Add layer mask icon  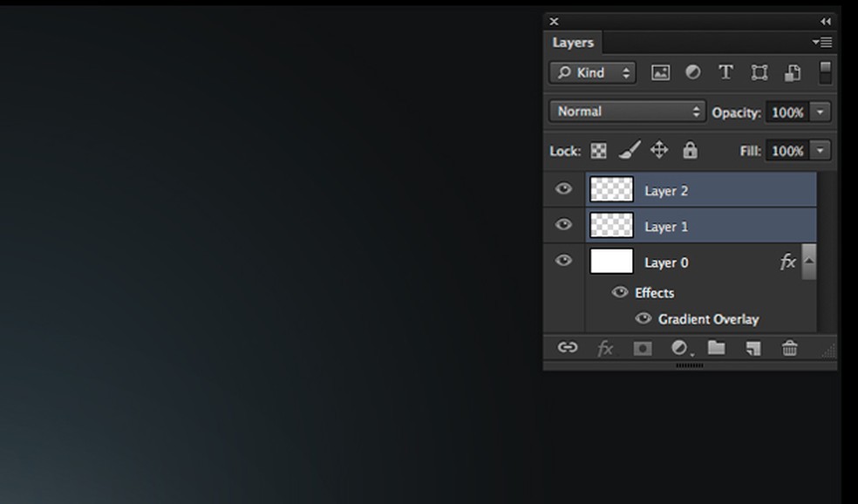click(x=643, y=348)
